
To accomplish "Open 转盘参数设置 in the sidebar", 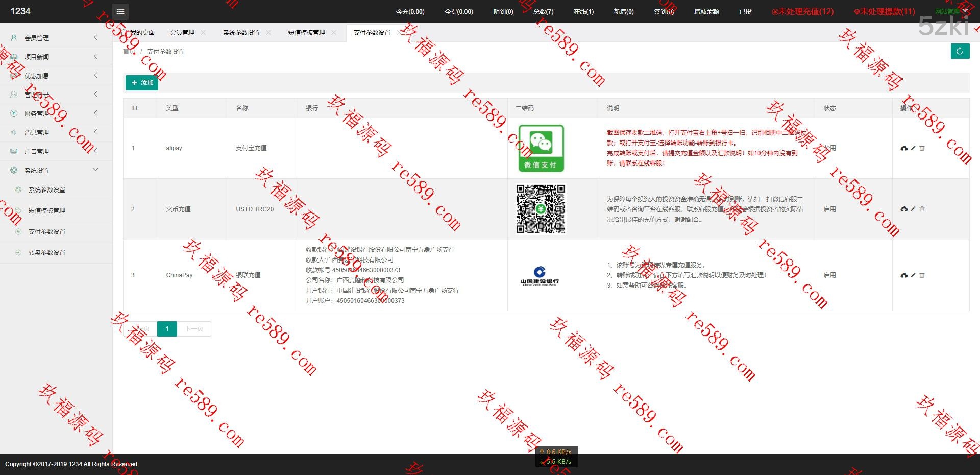I will tap(46, 252).
